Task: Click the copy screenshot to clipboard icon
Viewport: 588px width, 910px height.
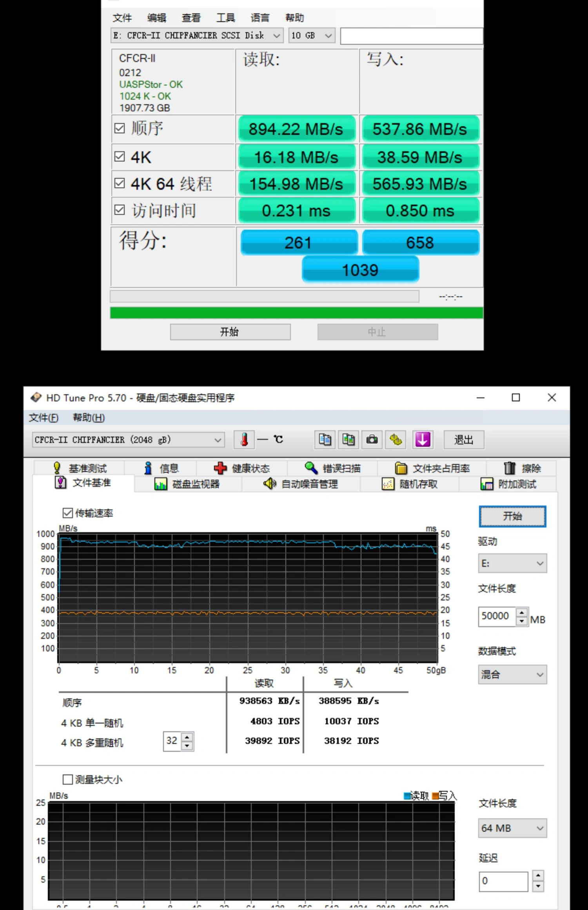Action: (x=348, y=440)
